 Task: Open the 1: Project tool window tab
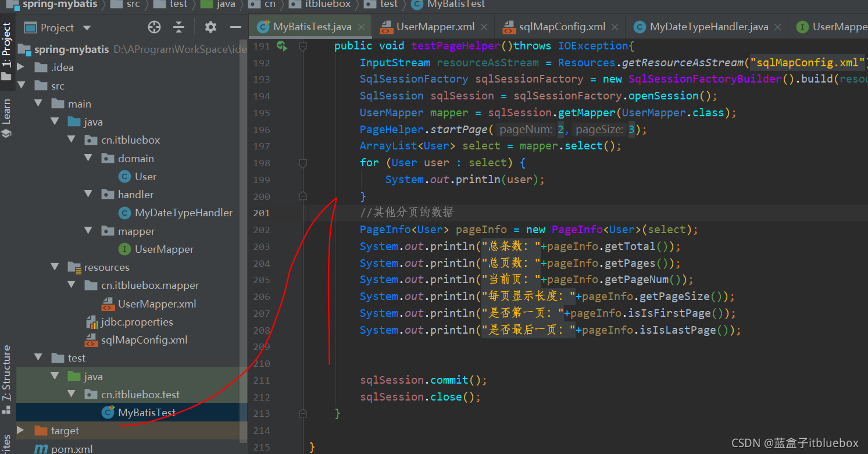pyautogui.click(x=7, y=52)
